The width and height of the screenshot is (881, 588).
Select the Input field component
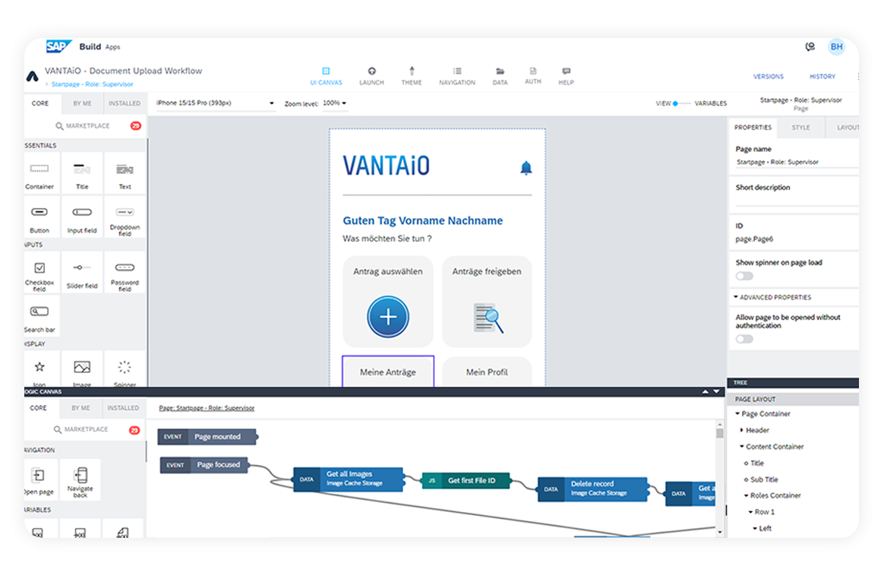(x=82, y=217)
